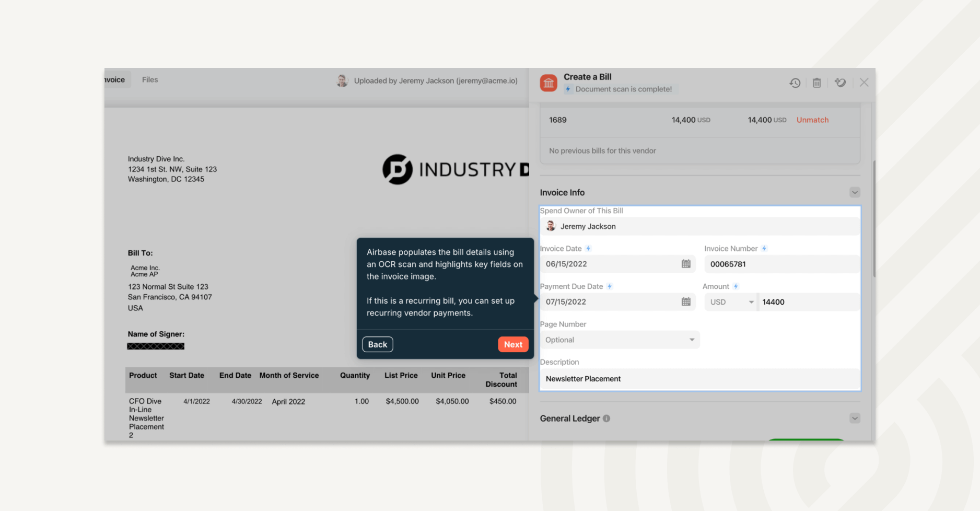
Task: Click the lightning icon beside Amount
Action: [736, 286]
